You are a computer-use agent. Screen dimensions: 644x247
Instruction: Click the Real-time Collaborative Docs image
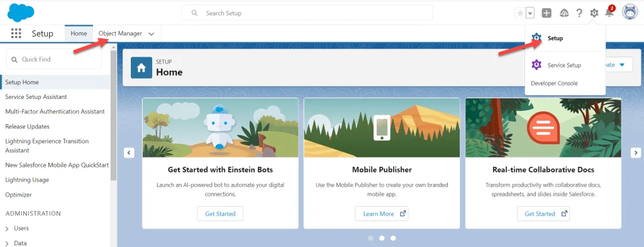coord(543,128)
